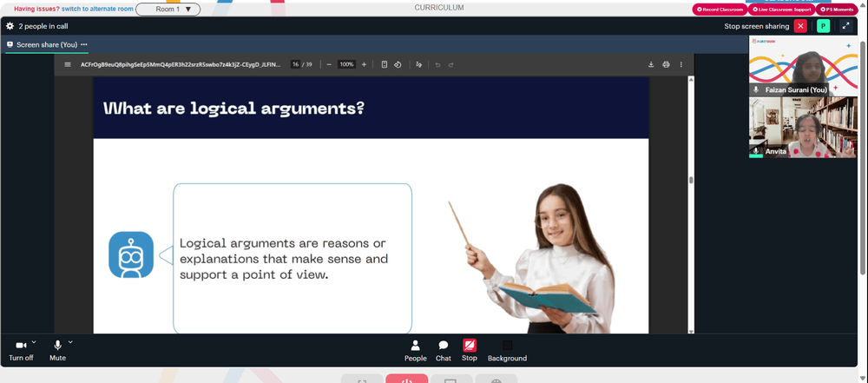The image size is (868, 383).
Task: Rotate the PDF counterclockwise
Action: (398, 64)
